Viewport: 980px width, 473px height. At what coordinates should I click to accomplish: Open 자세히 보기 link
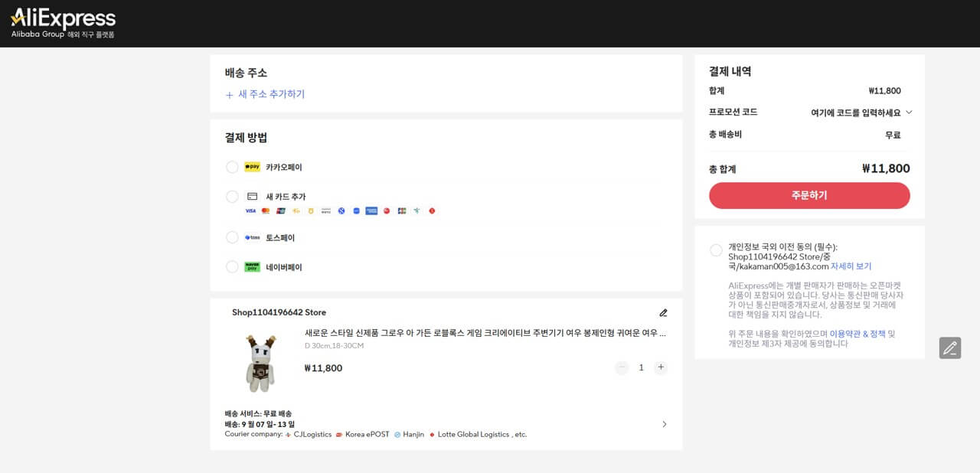(x=851, y=266)
